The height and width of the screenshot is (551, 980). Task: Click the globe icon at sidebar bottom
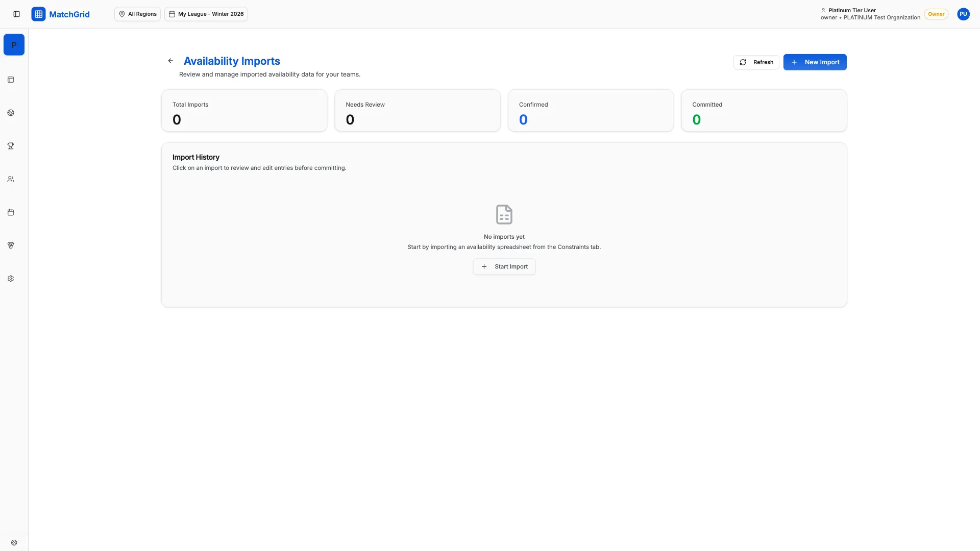coord(14,542)
